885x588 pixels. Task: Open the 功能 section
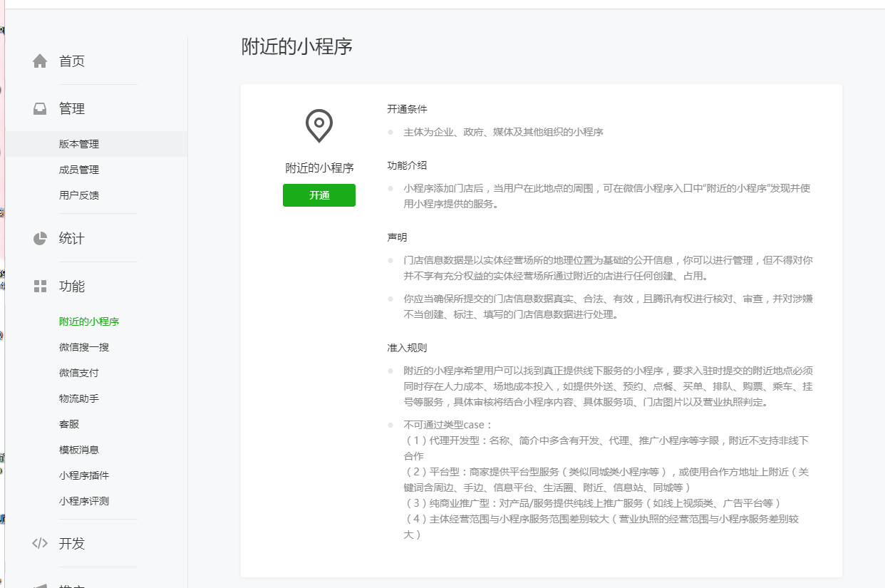[72, 287]
